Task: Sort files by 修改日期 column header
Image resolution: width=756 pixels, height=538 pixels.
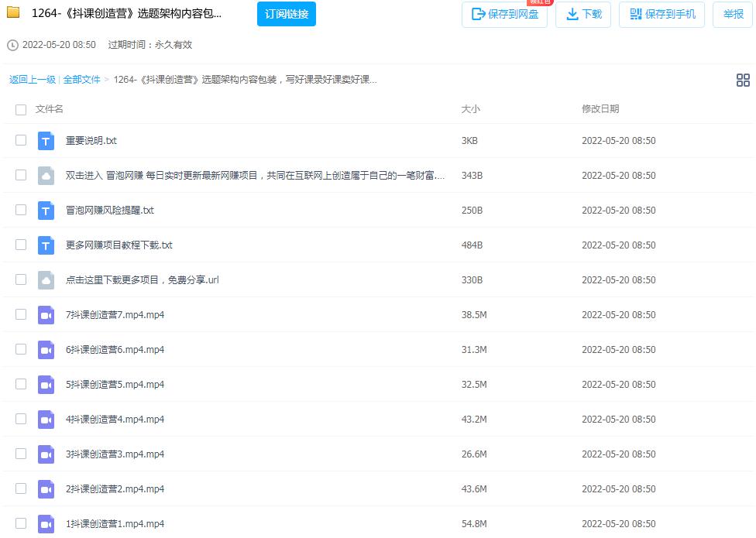Action: click(x=600, y=109)
